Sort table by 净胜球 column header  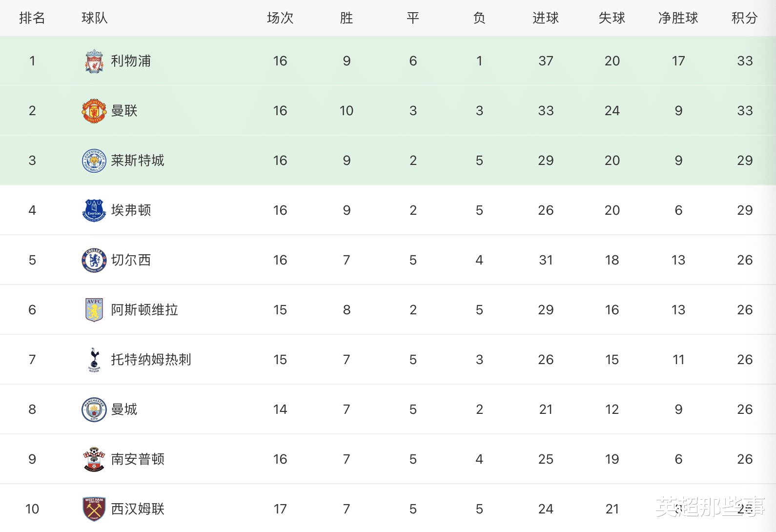pos(678,18)
